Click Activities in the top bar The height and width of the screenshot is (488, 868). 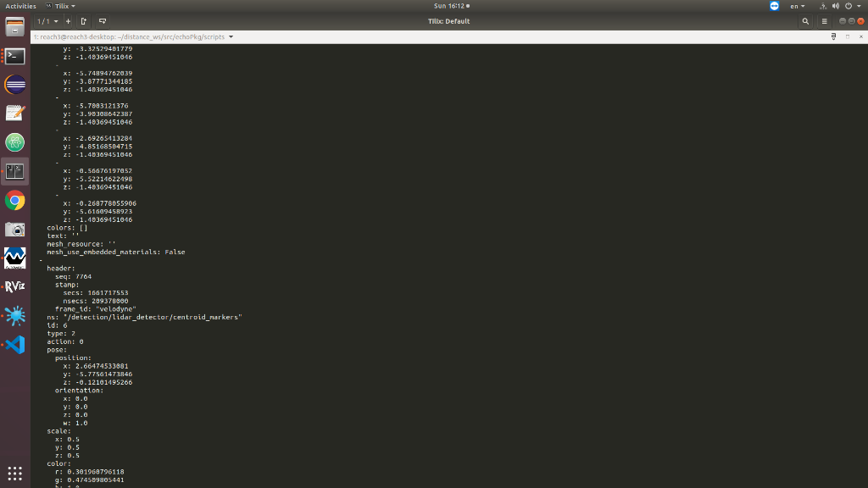pos(20,6)
